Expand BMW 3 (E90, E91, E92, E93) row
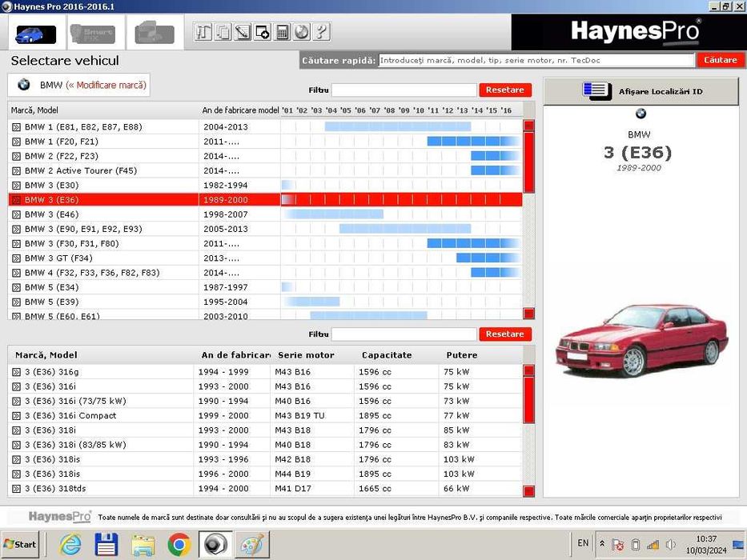This screenshot has width=747, height=560. (x=16, y=229)
